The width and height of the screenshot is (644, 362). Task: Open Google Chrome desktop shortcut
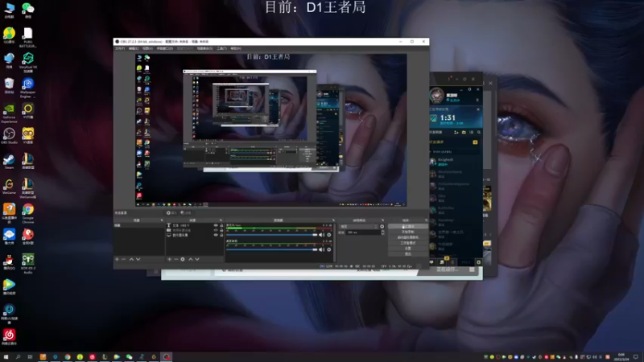[28, 213]
